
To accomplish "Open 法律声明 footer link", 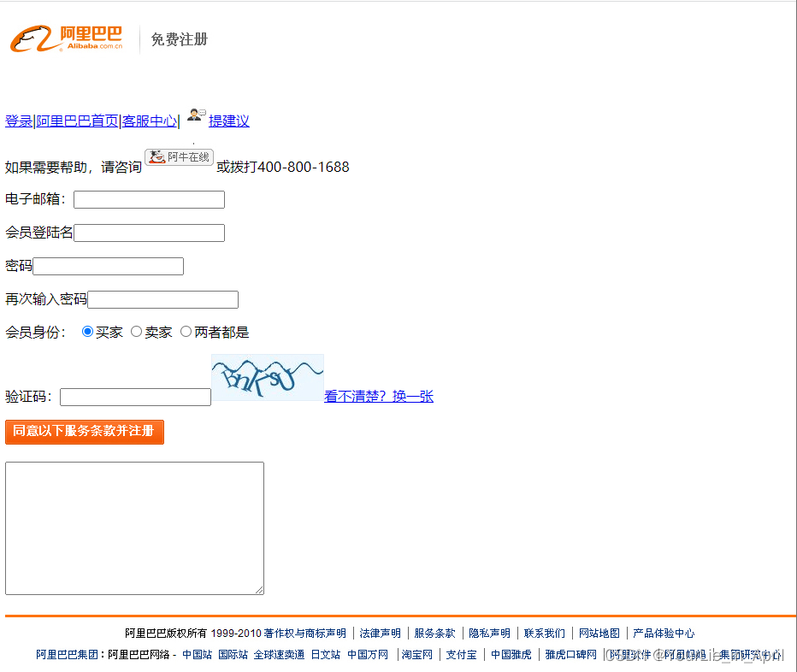I will (381, 633).
